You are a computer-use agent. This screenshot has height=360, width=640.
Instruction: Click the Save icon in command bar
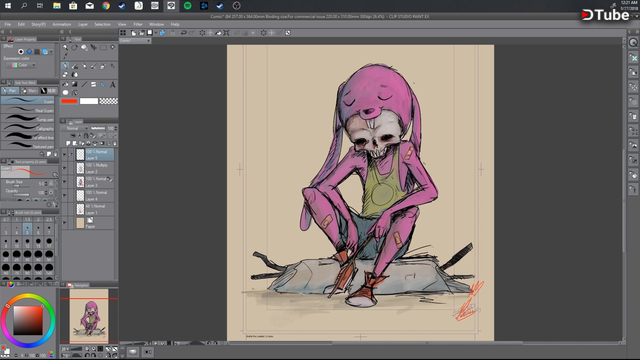(x=150, y=33)
